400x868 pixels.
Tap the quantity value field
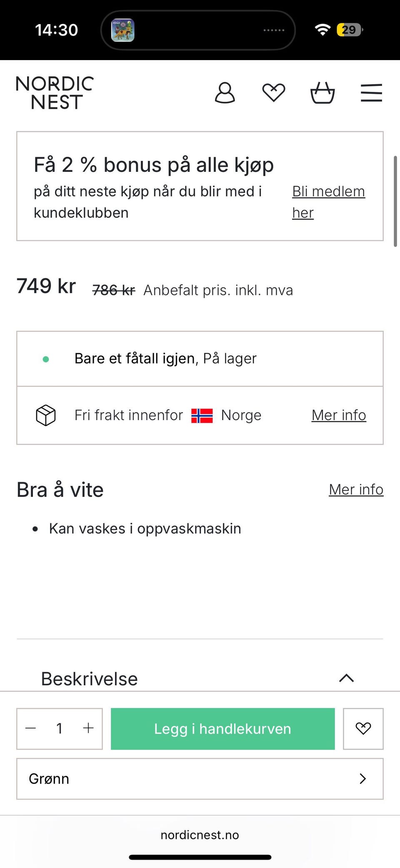tap(60, 728)
